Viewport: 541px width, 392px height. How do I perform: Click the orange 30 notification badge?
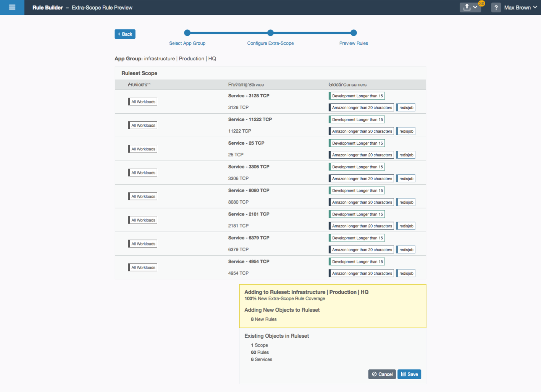(x=482, y=4)
